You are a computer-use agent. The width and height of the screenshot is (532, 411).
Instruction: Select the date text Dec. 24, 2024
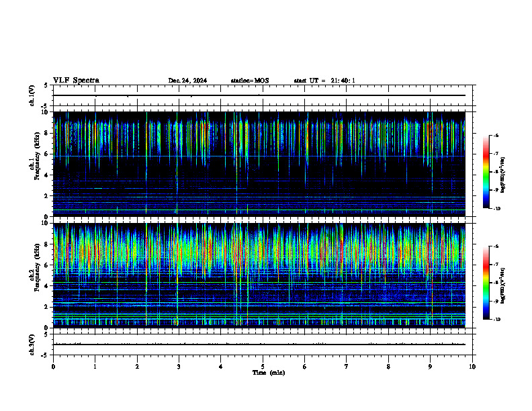click(x=187, y=81)
